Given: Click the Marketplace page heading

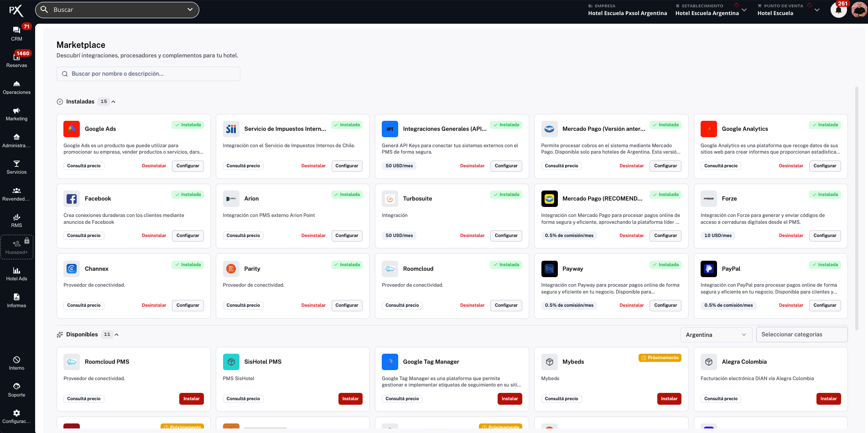Looking at the screenshot, I should coord(81,45).
